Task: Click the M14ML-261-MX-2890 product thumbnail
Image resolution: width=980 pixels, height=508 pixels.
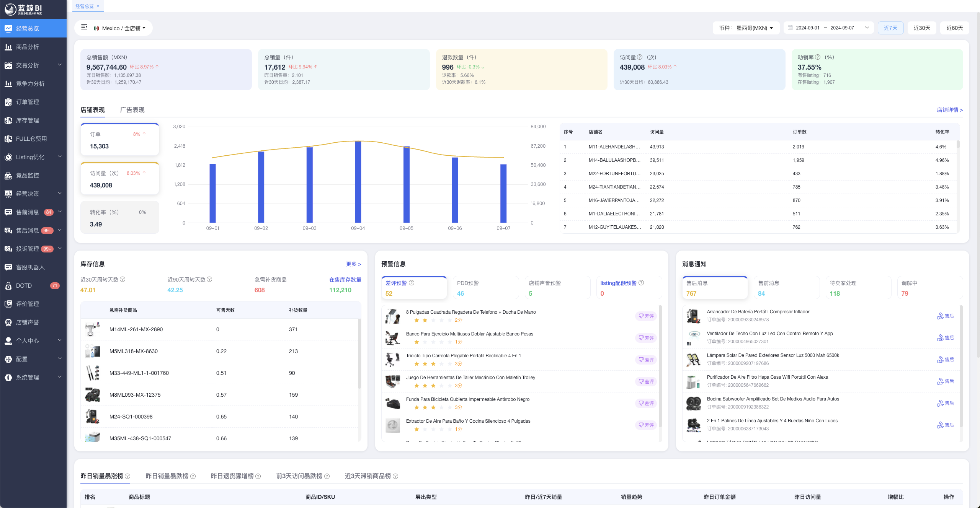Action: pyautogui.click(x=92, y=329)
